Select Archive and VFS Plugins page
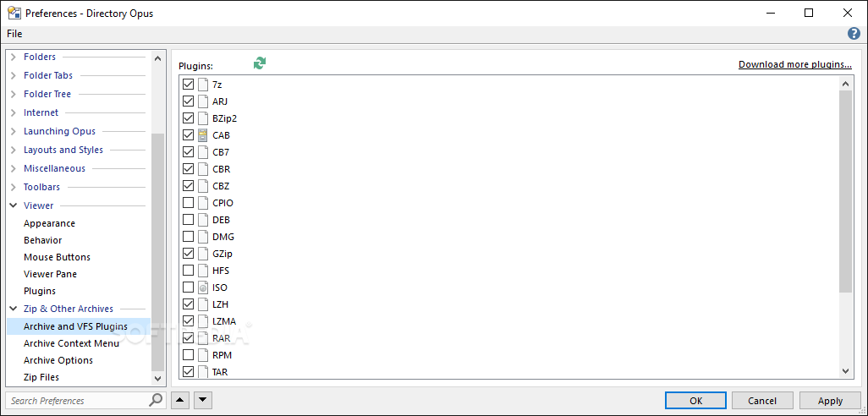The height and width of the screenshot is (416, 868). pos(78,326)
